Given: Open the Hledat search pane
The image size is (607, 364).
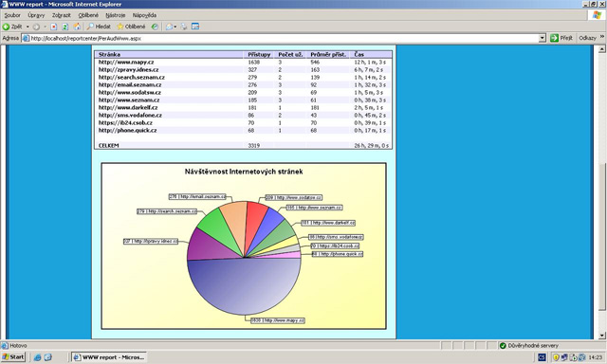Looking at the screenshot, I should coord(99,27).
